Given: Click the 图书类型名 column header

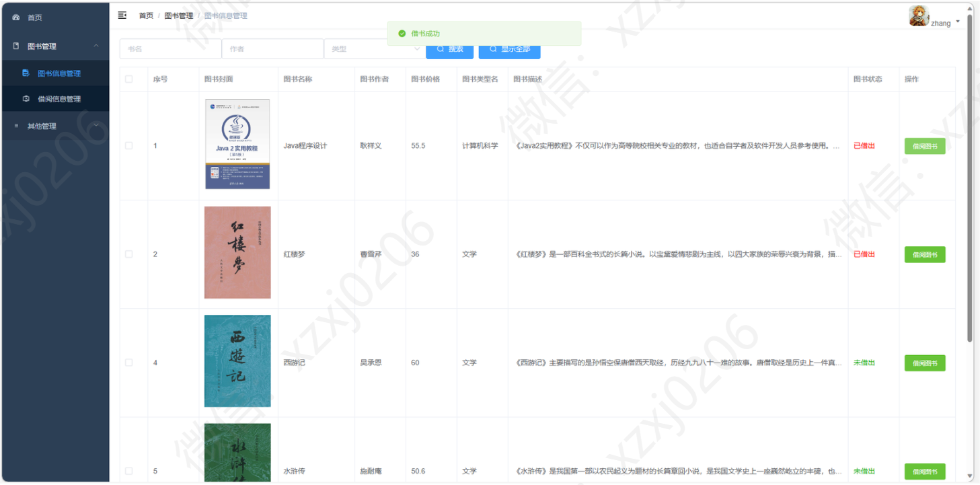Looking at the screenshot, I should point(480,79).
